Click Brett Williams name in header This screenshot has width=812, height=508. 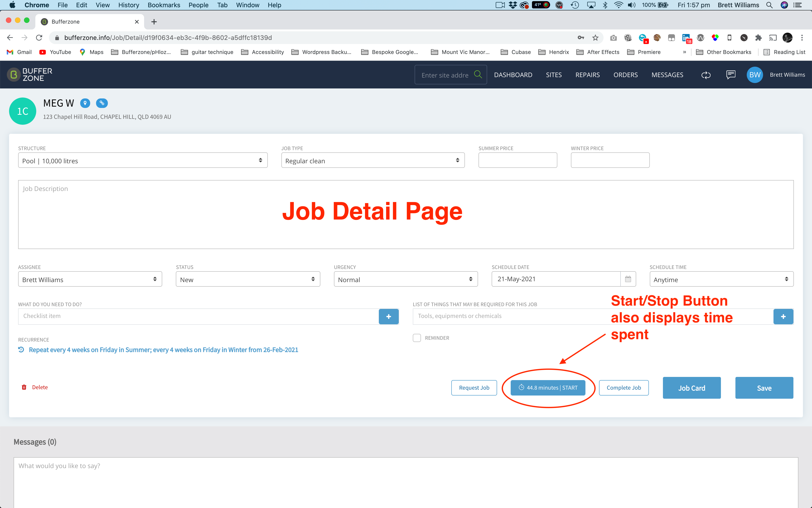pyautogui.click(x=787, y=75)
